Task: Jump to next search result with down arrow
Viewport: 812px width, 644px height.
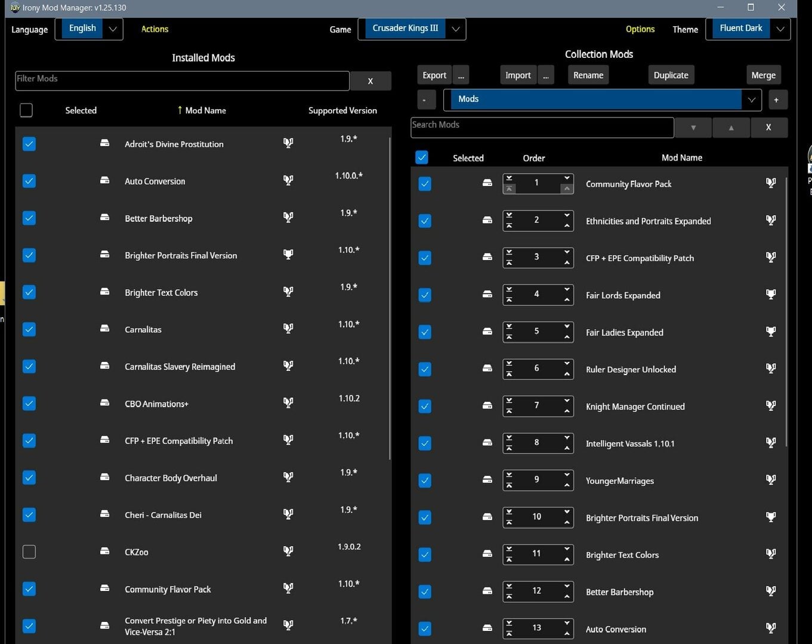Action: [x=693, y=128]
